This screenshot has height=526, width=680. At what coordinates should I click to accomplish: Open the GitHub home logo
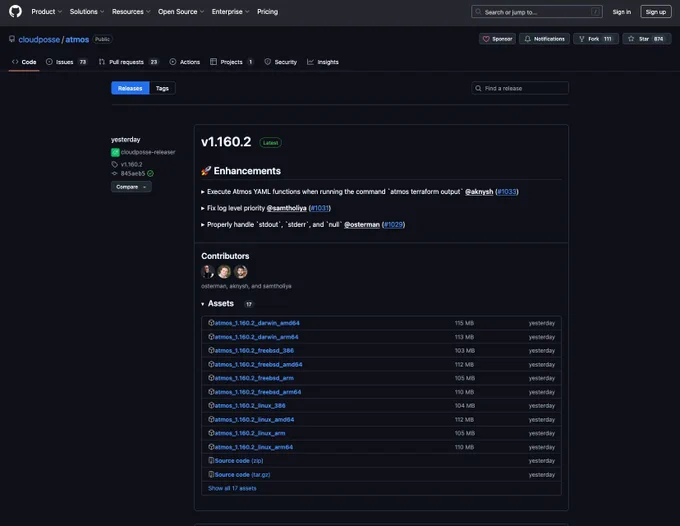click(x=15, y=11)
